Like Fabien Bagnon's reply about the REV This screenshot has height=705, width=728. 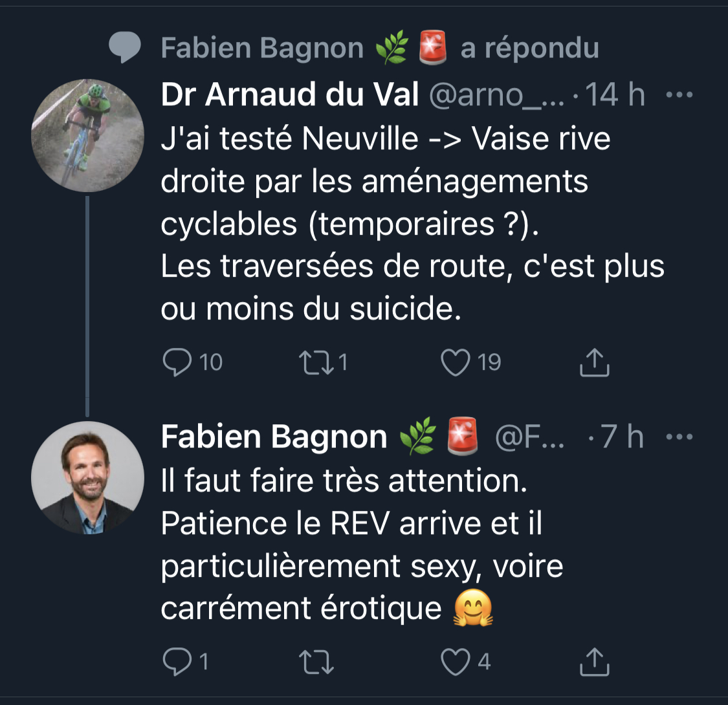456,662
